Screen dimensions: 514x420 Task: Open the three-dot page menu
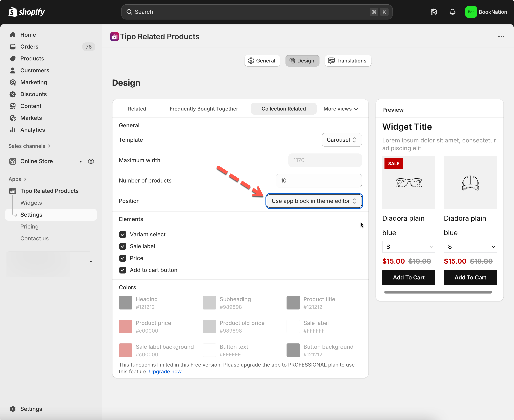(x=501, y=36)
